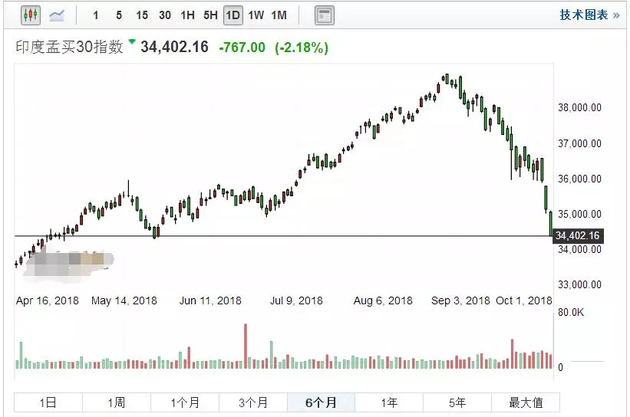Switch to 1W weekly interval
Viewport: 630px width, 417px height.
[x=256, y=15]
